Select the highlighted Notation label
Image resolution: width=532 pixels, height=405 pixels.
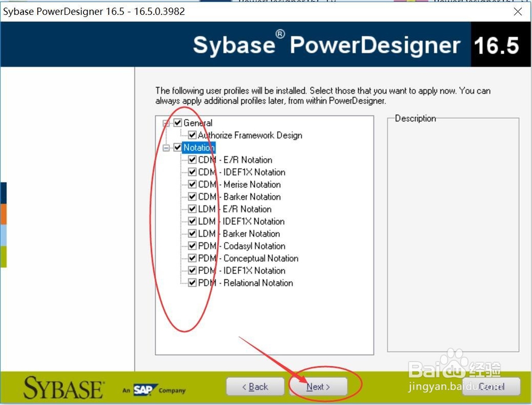(x=199, y=147)
